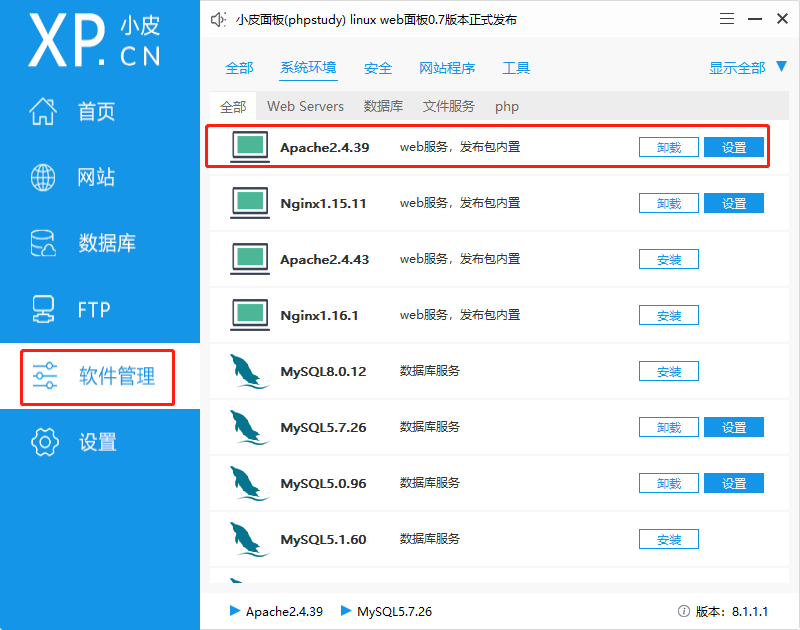
Task: Click the Apache2.4.39 name text
Action: click(x=324, y=147)
